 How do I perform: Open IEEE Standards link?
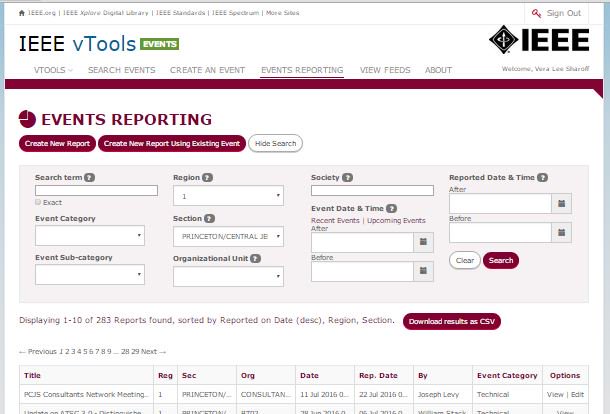pyautogui.click(x=180, y=13)
